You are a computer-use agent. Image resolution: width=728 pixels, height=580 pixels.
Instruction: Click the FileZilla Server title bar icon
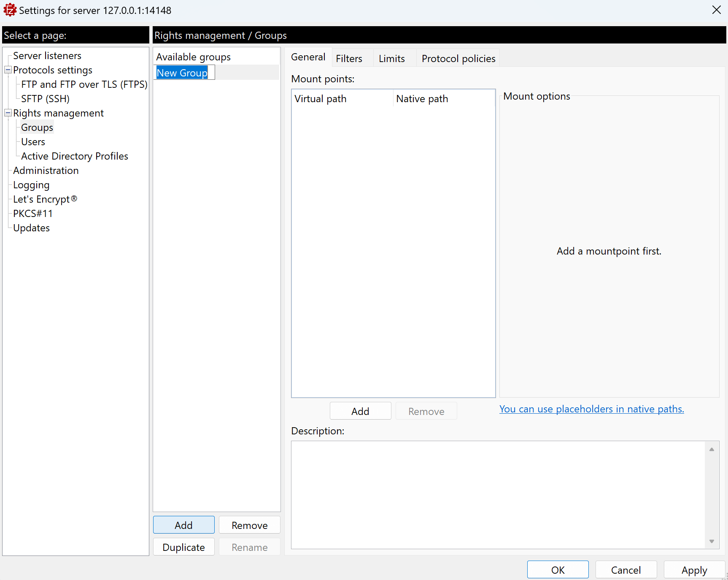coord(10,10)
